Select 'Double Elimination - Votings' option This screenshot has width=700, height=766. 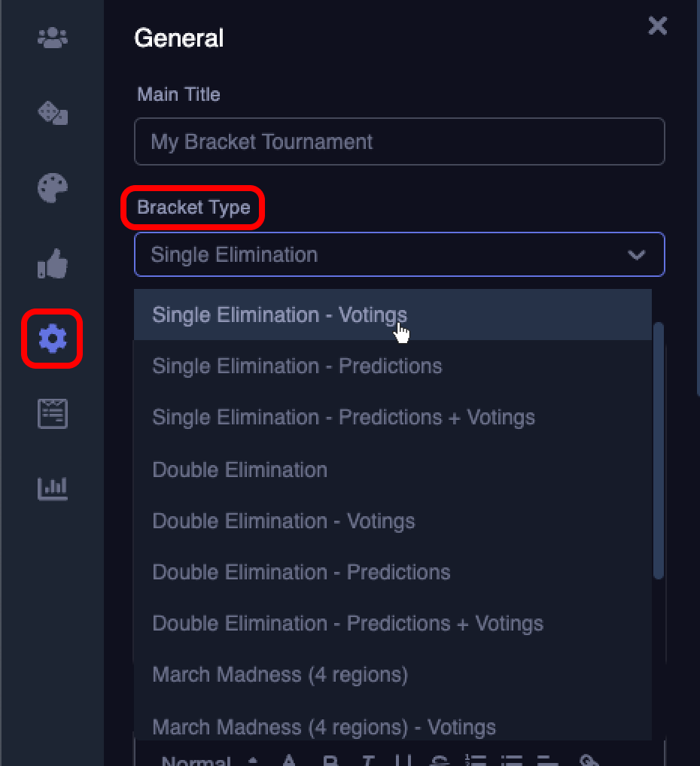pos(283,521)
